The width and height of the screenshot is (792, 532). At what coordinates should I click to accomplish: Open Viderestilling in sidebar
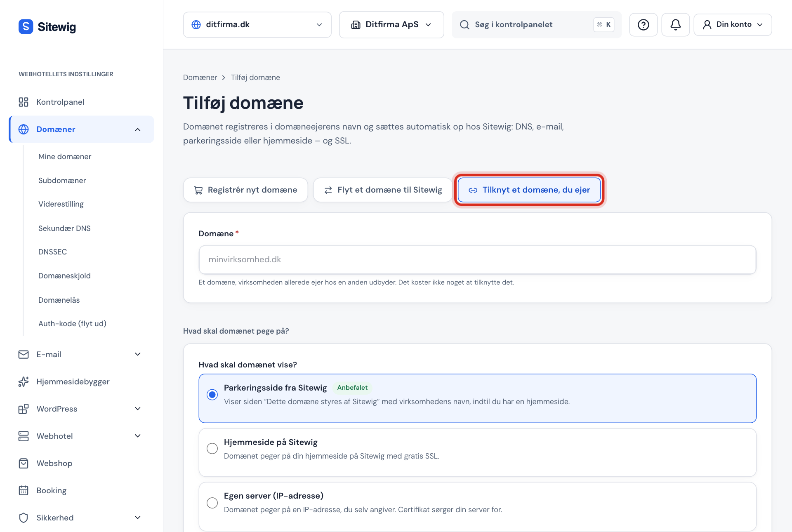(x=61, y=204)
